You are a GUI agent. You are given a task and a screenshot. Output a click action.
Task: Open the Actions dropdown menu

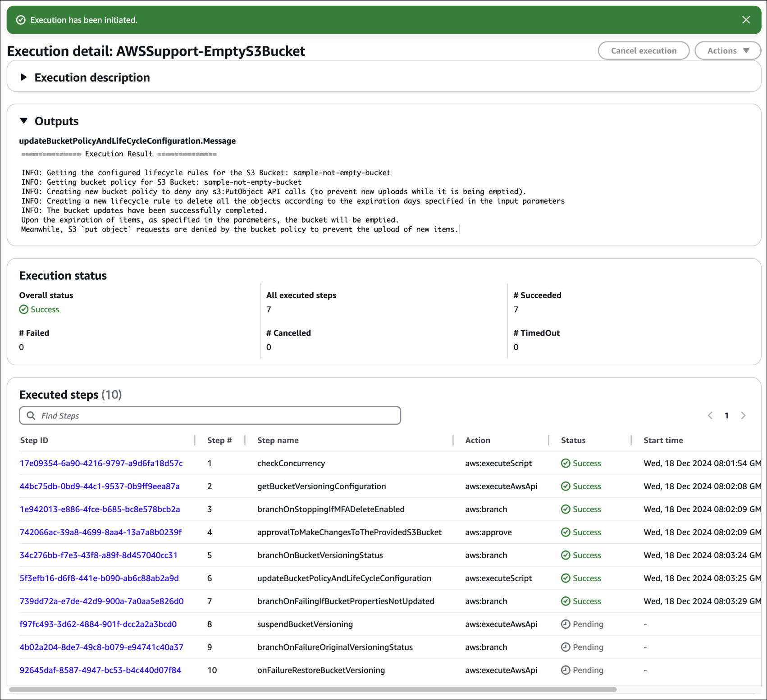coord(727,50)
